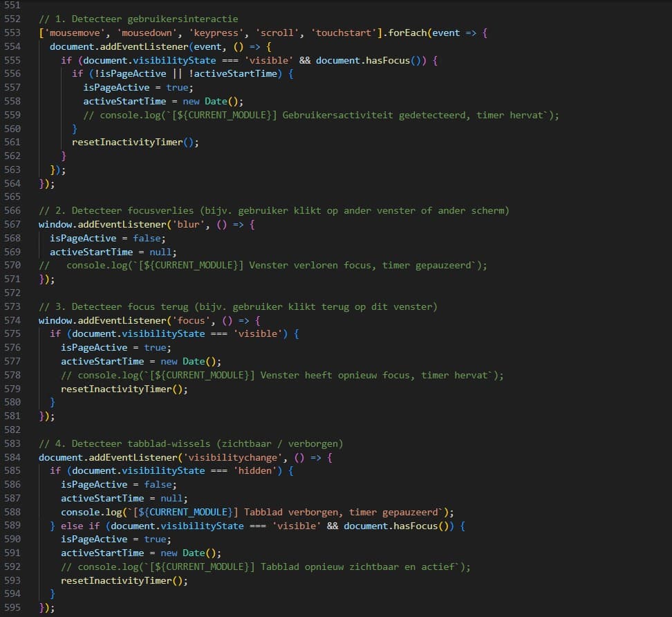Click the 'mousemove' string on line 553
Image resolution: width=672 pixels, height=617 pixels.
74,33
